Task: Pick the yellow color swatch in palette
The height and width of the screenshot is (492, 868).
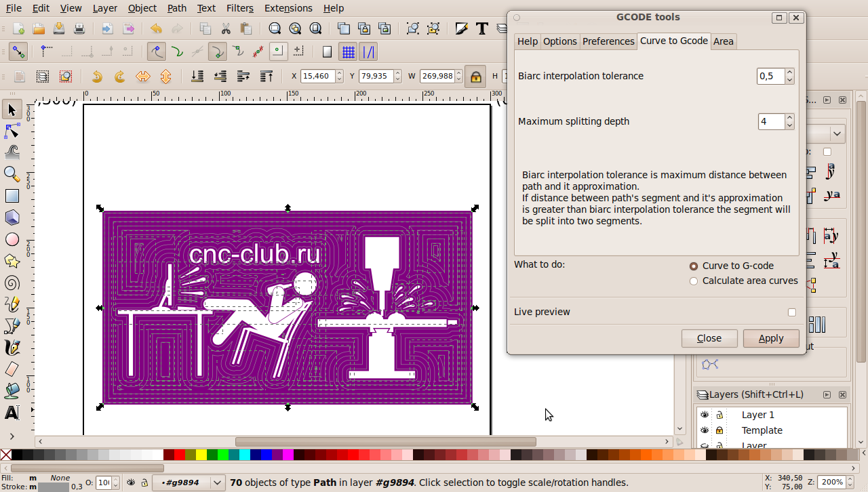Action: [x=201, y=455]
